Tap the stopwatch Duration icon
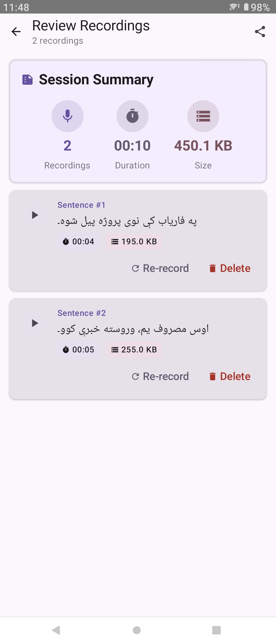Viewport: 276px width, 644px height. (x=132, y=116)
